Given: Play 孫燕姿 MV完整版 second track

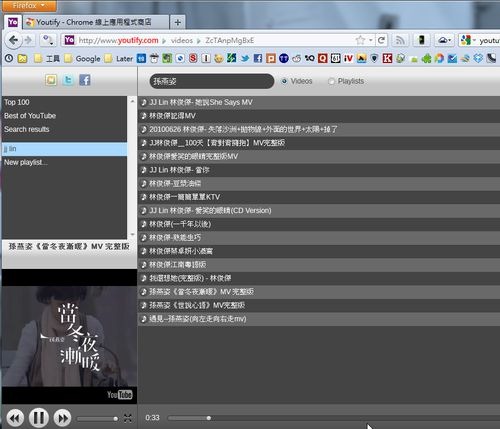Looking at the screenshot, I should tap(319, 305).
